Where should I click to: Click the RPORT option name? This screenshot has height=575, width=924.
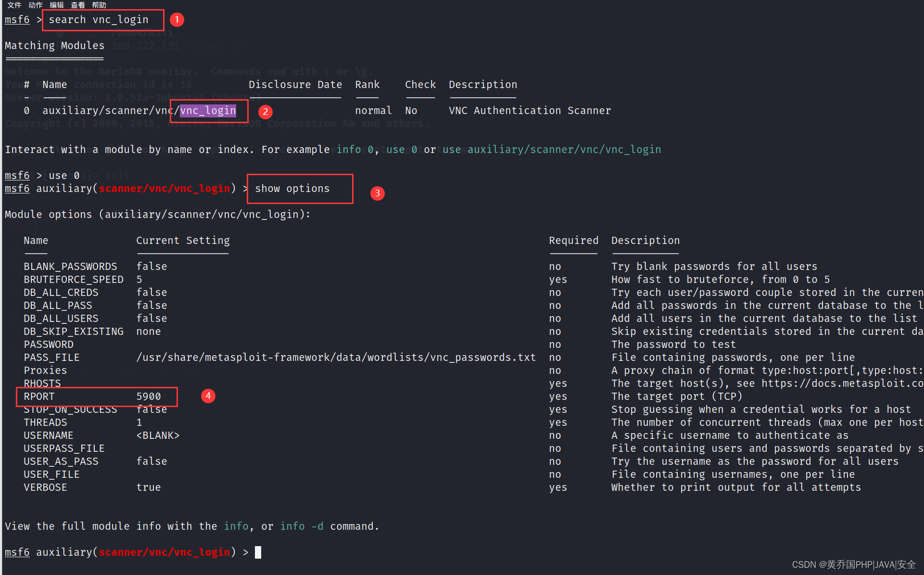(39, 396)
